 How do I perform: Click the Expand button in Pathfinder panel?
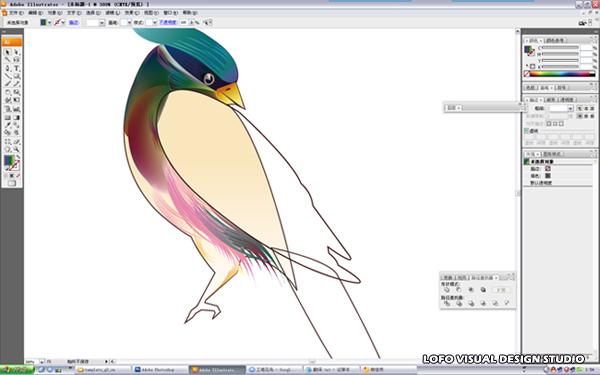(501, 290)
